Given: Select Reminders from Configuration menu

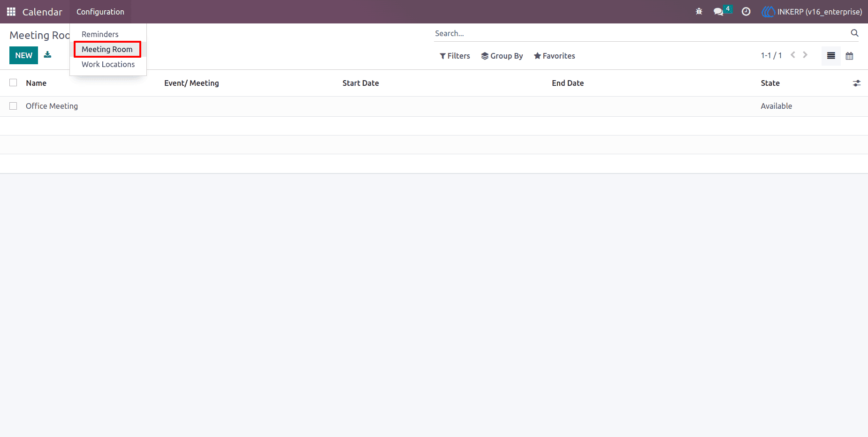Looking at the screenshot, I should pos(100,34).
